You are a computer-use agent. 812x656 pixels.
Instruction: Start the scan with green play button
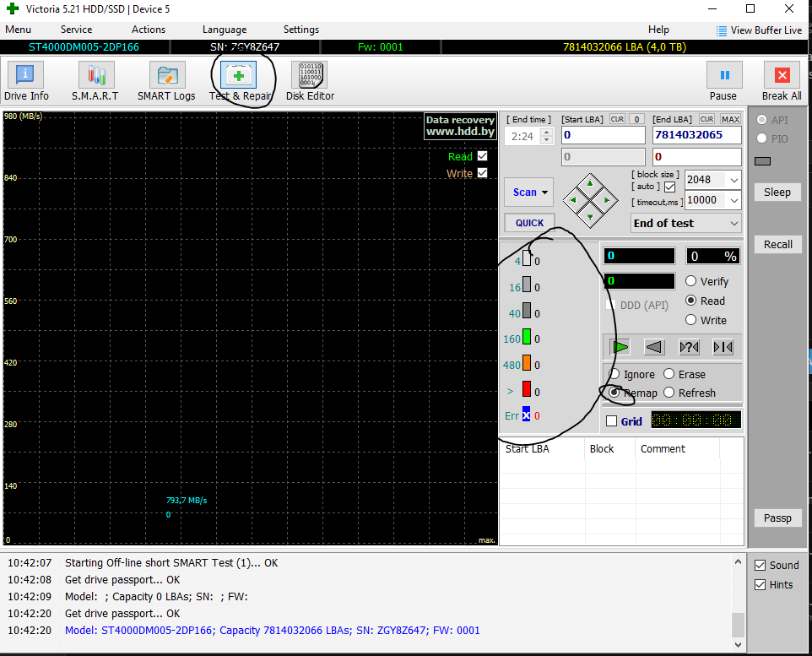620,347
